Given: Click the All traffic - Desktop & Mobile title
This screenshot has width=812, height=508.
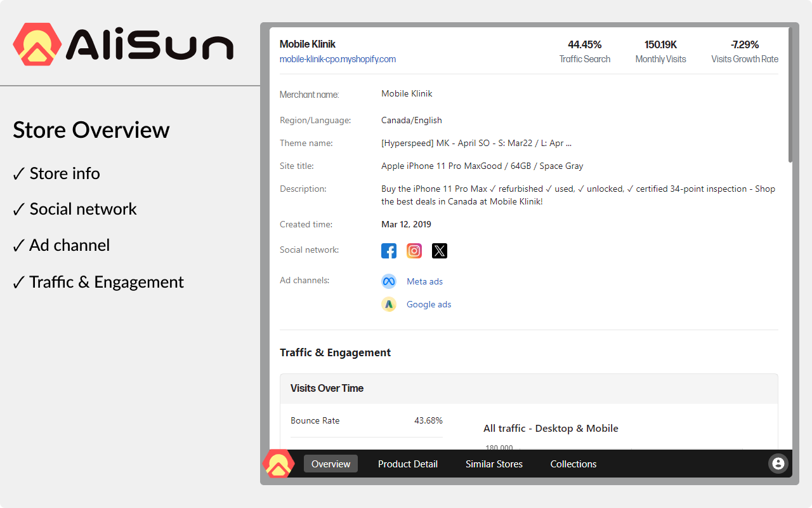Looking at the screenshot, I should tap(551, 428).
